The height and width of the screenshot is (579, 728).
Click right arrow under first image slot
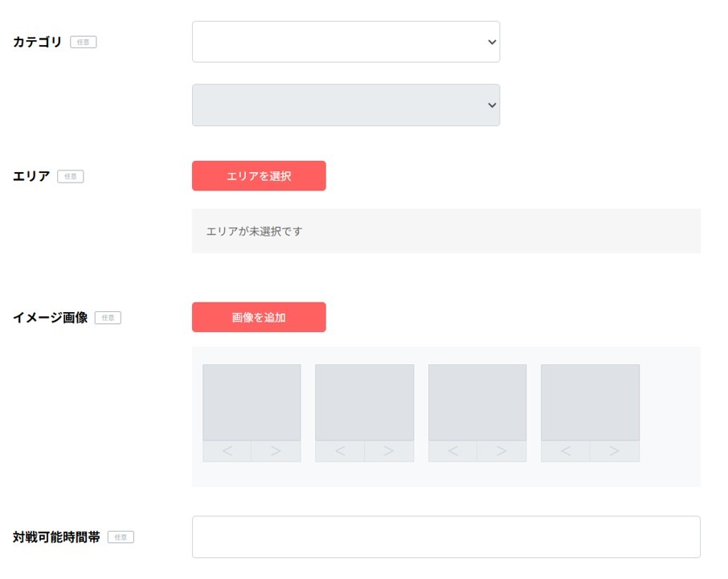click(x=276, y=451)
